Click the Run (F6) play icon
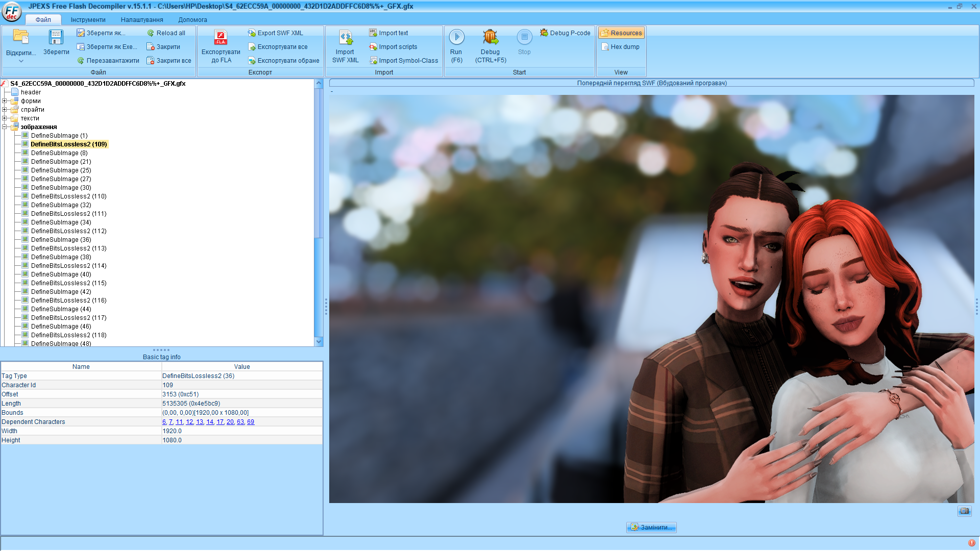This screenshot has width=980, height=551. tap(456, 37)
